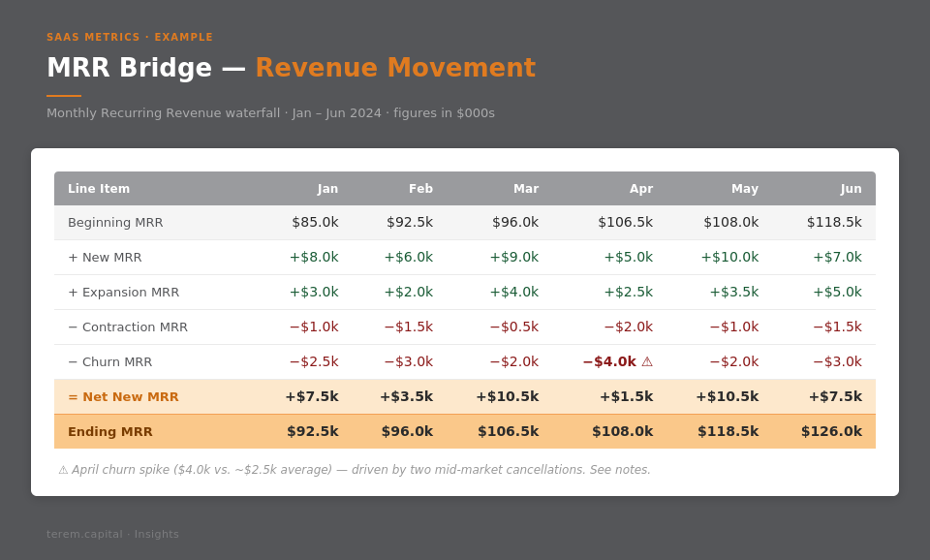930x560 pixels.
Task: Click the warning icon starting the footnote
Action: click(x=63, y=470)
